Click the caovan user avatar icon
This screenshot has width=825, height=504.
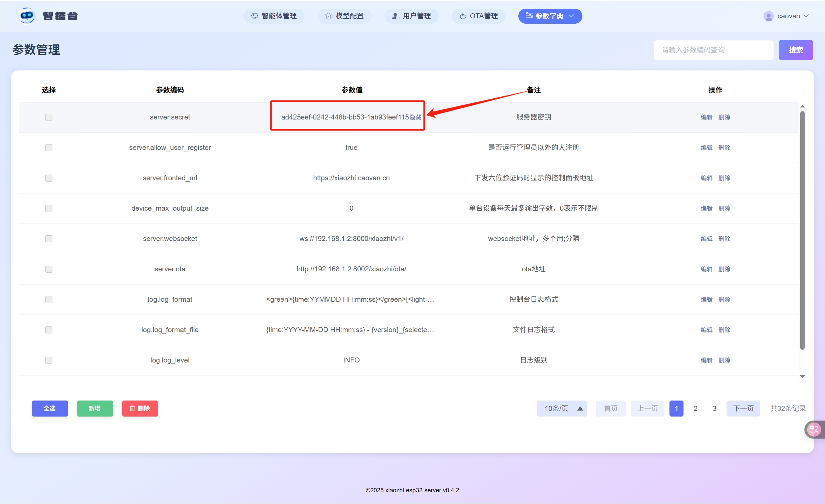click(768, 16)
